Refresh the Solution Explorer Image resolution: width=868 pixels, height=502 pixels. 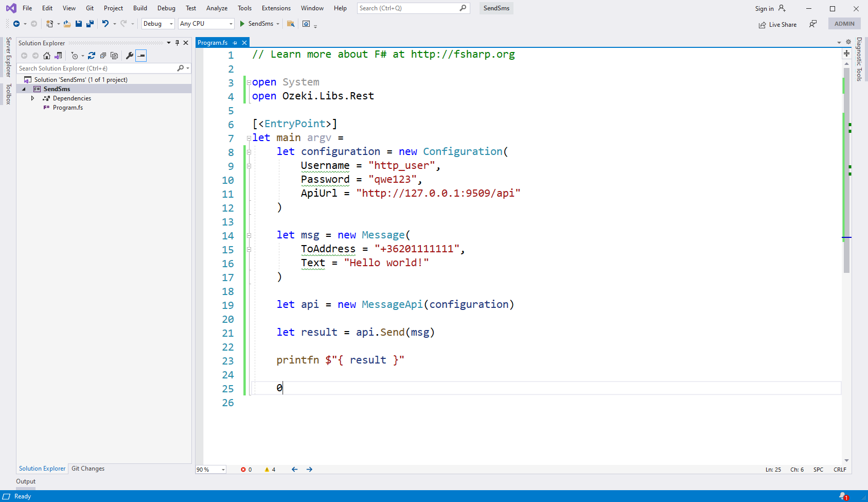click(x=92, y=56)
